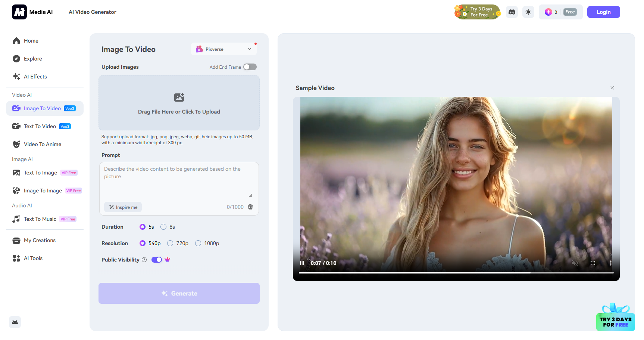Expand the prompt textarea resize handle
Screen dimensions: 644x340
click(x=251, y=195)
